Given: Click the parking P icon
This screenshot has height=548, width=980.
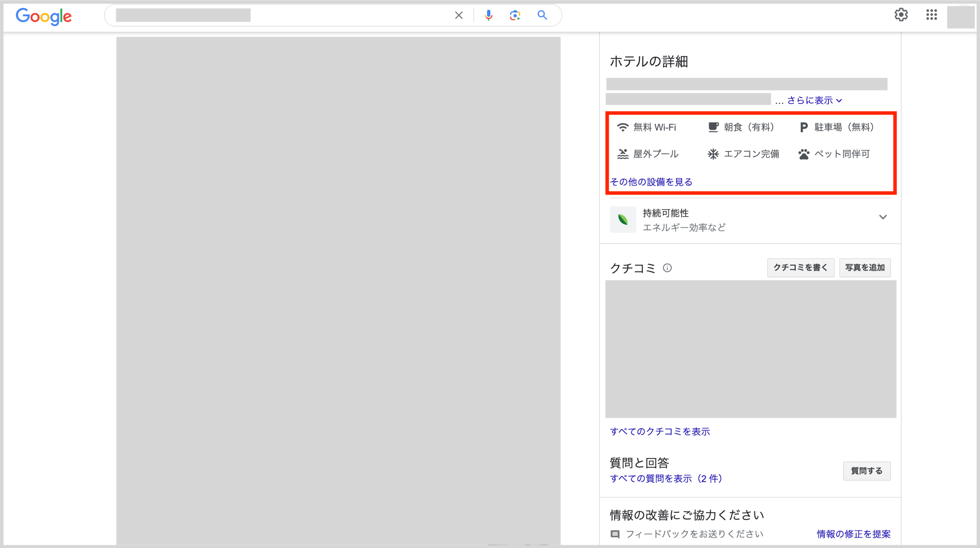Looking at the screenshot, I should pyautogui.click(x=804, y=127).
